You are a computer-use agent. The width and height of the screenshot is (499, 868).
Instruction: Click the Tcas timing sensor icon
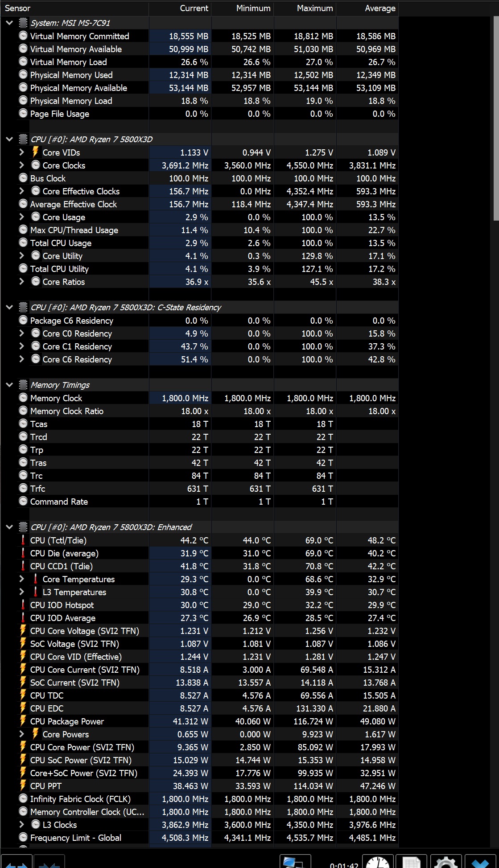[23, 424]
